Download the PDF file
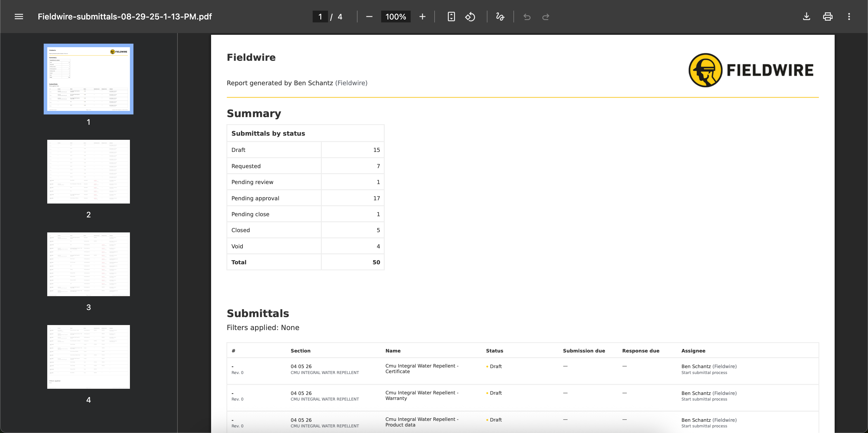 806,17
